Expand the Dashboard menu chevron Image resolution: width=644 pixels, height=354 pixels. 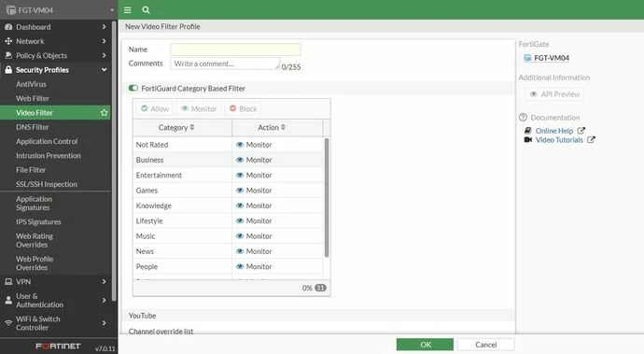(x=104, y=27)
